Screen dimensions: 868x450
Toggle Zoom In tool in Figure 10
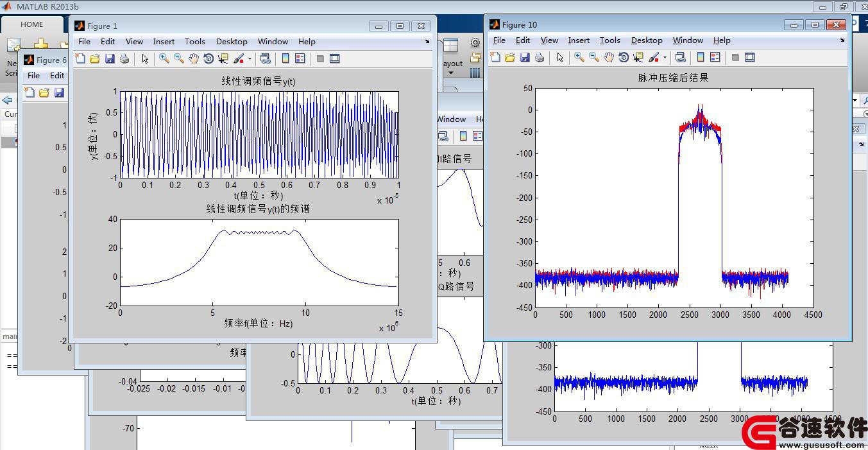[x=579, y=57]
